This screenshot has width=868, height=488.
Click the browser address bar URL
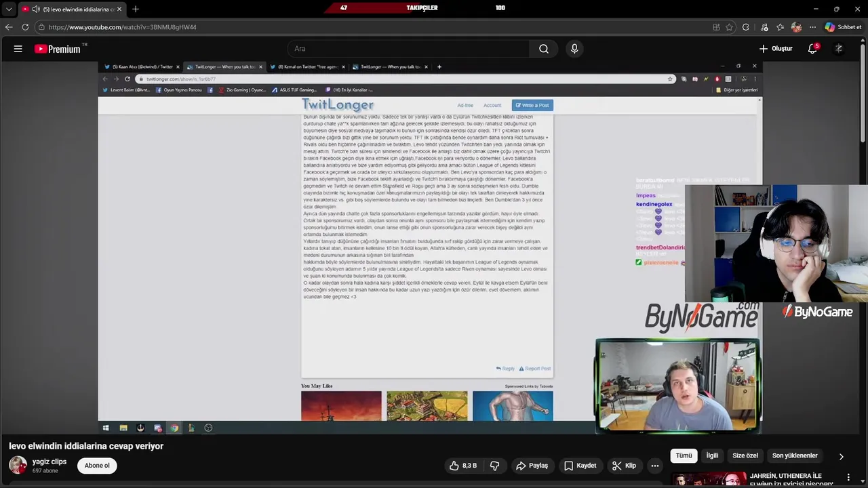pyautogui.click(x=123, y=27)
